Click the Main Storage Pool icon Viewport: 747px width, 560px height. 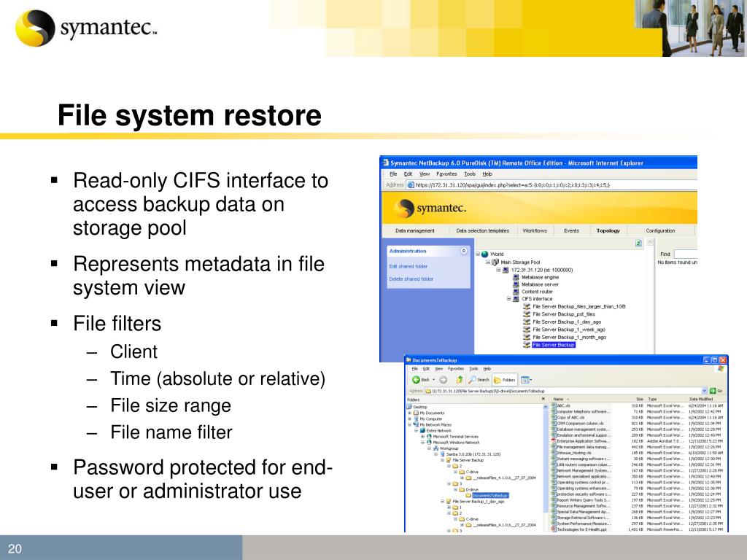pos(495,262)
